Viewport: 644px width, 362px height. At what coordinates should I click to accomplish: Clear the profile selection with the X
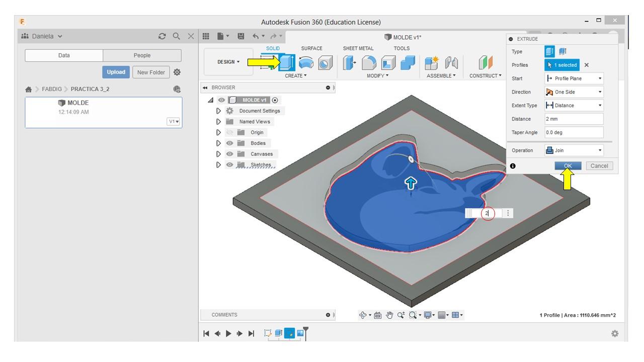tap(587, 65)
